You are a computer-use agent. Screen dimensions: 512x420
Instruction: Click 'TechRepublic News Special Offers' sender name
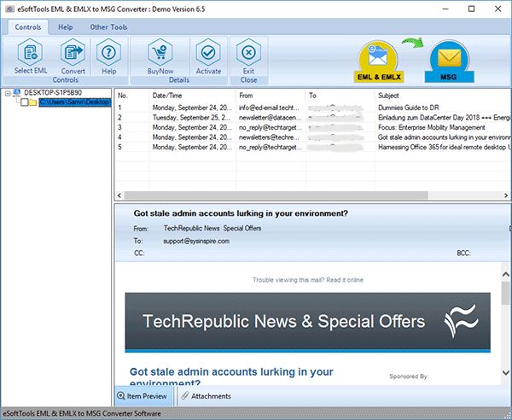tap(212, 228)
